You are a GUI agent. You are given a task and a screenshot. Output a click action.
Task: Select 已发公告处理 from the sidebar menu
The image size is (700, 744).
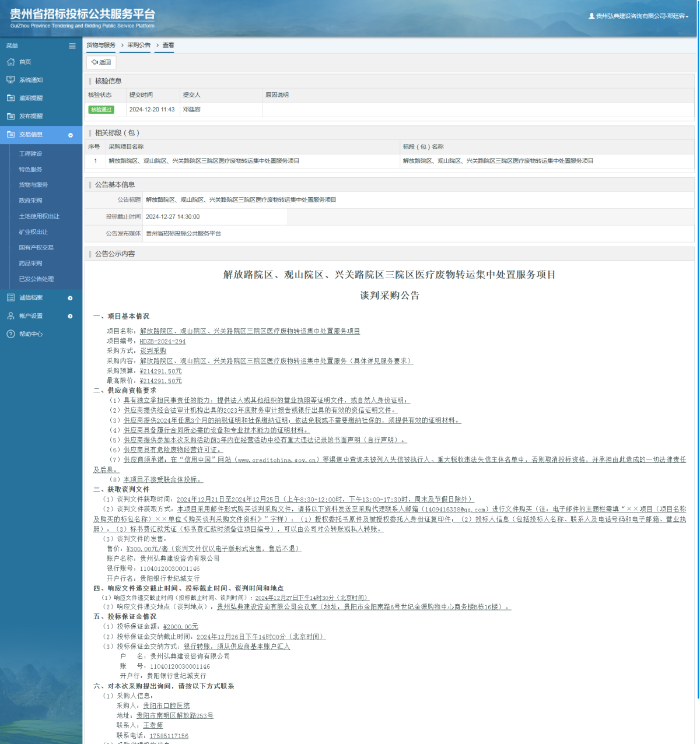[x=36, y=279]
